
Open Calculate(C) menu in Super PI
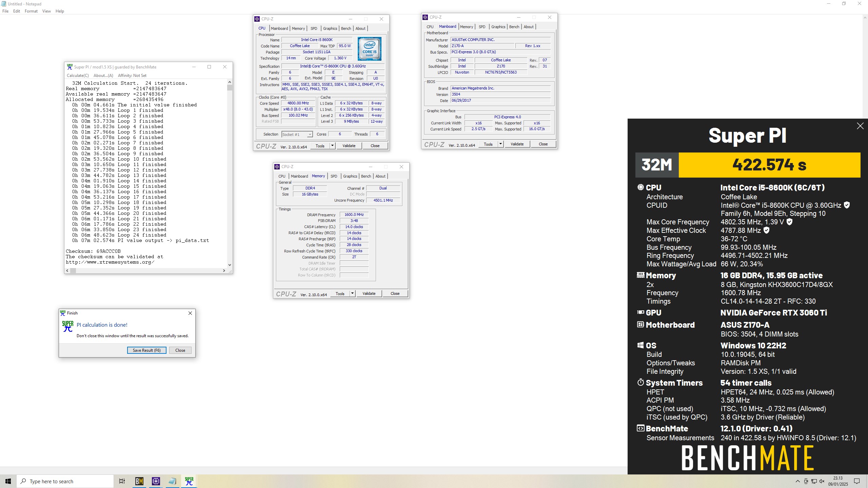[x=78, y=76]
